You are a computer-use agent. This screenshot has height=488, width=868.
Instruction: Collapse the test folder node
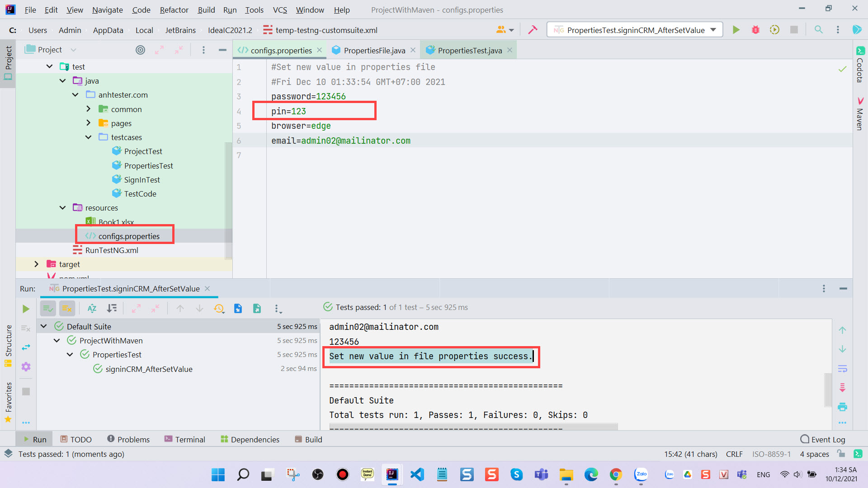49,66
